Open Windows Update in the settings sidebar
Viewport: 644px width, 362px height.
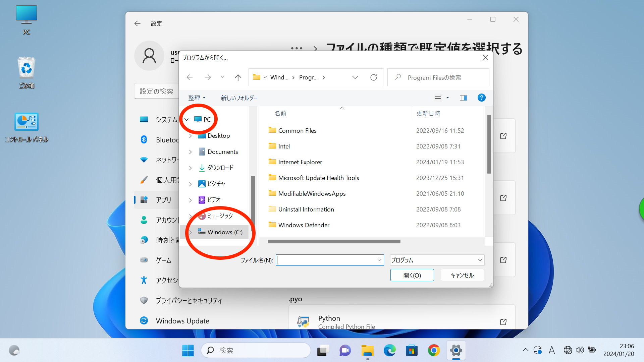click(182, 320)
